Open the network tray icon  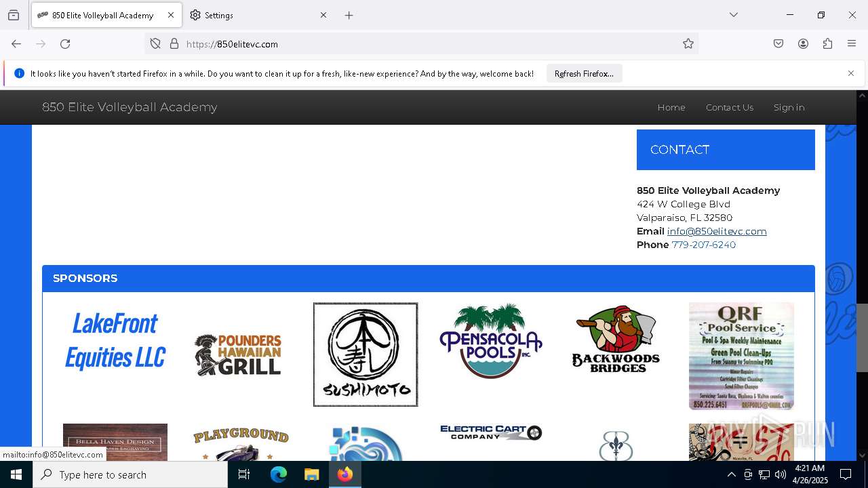click(764, 474)
